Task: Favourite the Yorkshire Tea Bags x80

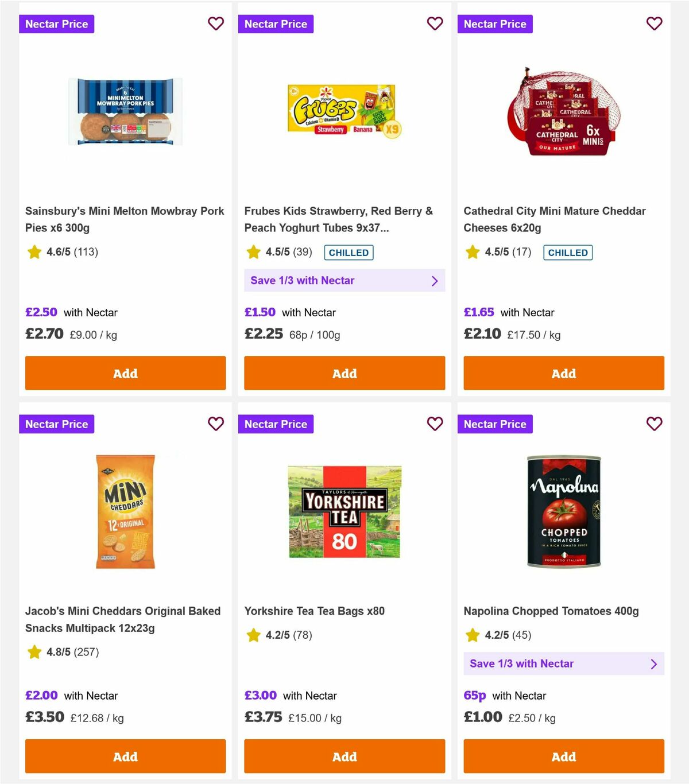Action: (435, 424)
